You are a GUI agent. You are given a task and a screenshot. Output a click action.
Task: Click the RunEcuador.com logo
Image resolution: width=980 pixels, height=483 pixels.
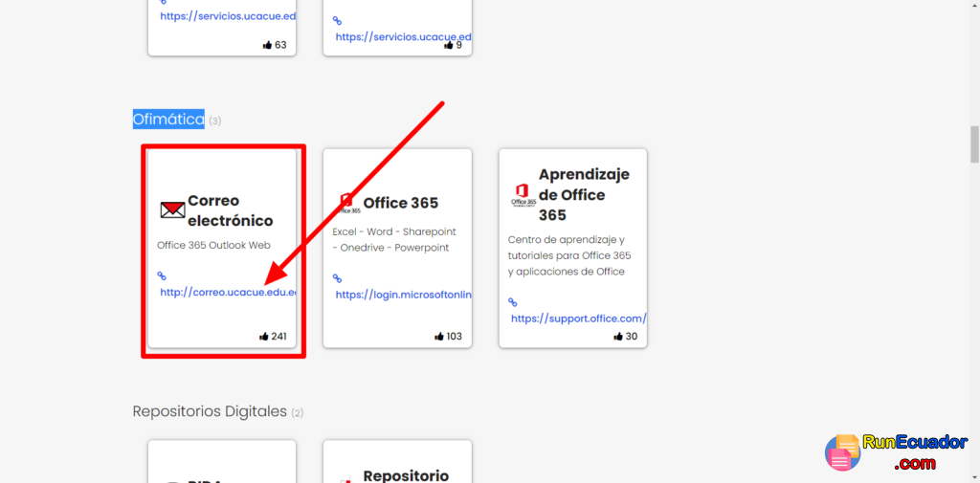(897, 452)
